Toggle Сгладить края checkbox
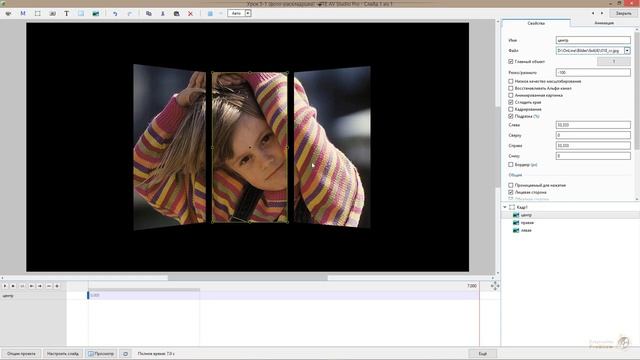This screenshot has height=360, width=640. pyautogui.click(x=511, y=102)
